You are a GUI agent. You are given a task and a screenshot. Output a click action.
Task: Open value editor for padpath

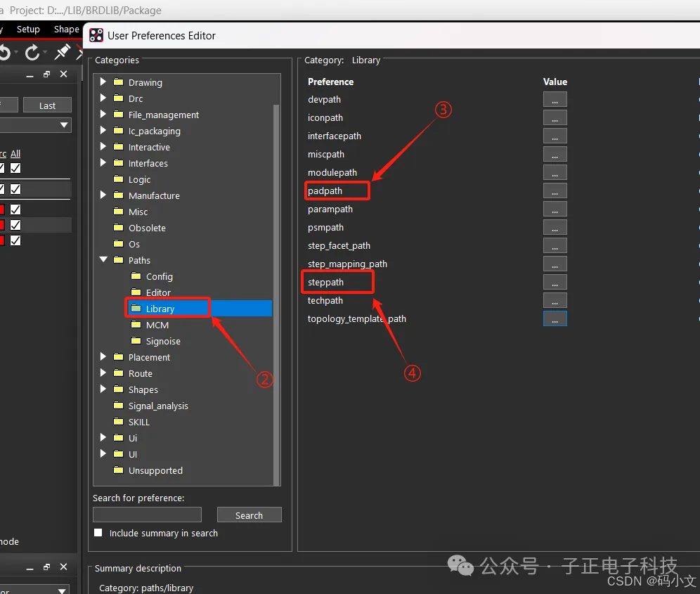pyautogui.click(x=555, y=191)
